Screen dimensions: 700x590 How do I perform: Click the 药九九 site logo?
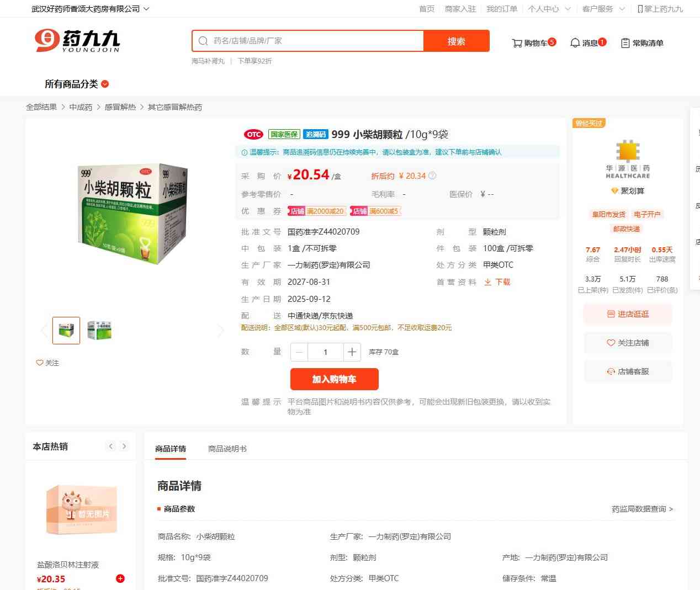[77, 41]
